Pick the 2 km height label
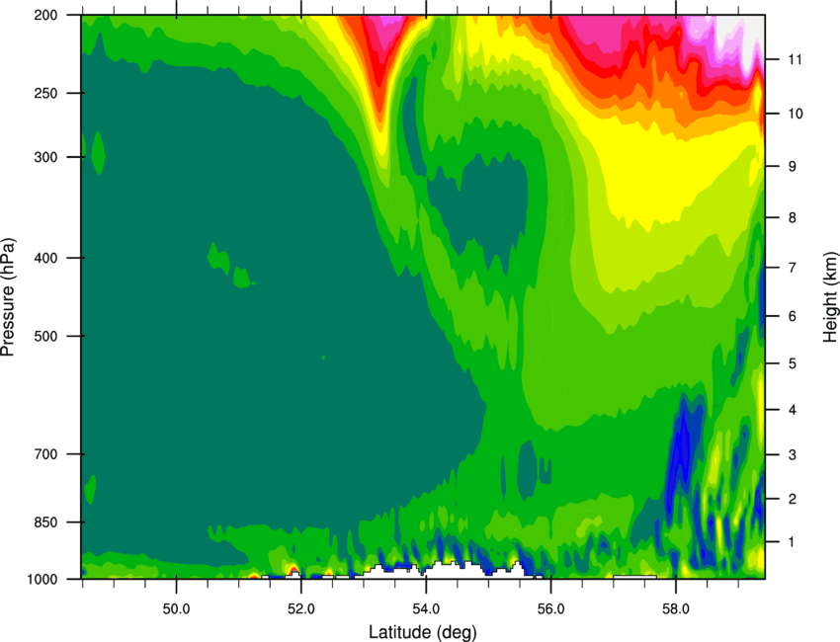 (792, 499)
